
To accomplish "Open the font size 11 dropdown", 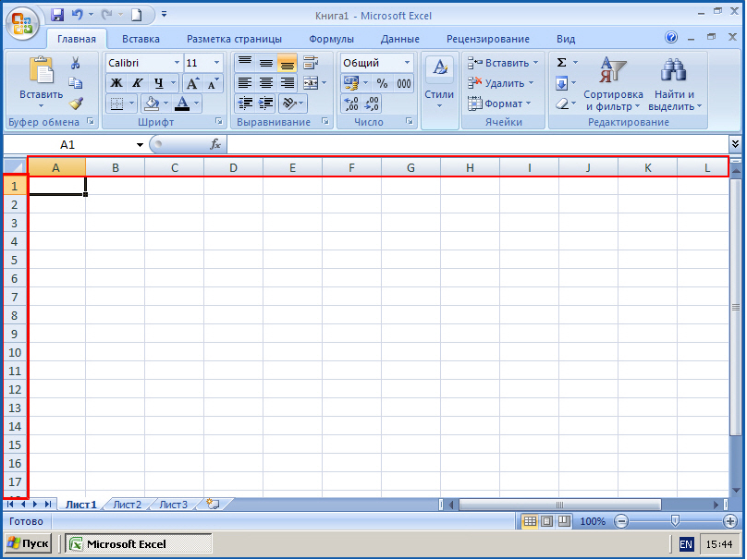I will pyautogui.click(x=216, y=63).
